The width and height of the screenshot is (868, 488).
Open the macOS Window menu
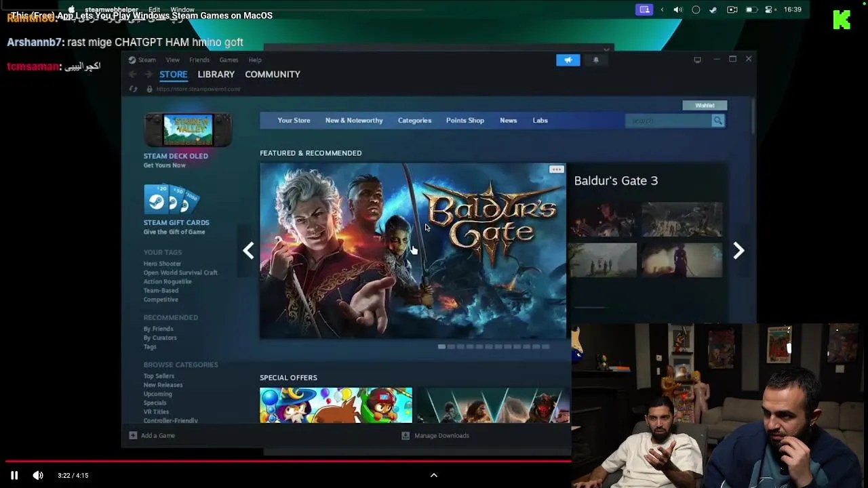(x=182, y=10)
